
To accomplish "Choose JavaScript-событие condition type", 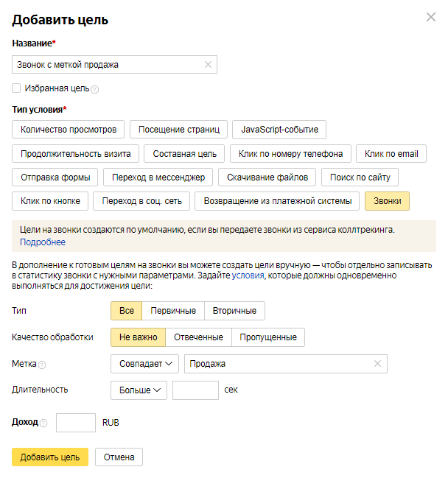I will (279, 130).
